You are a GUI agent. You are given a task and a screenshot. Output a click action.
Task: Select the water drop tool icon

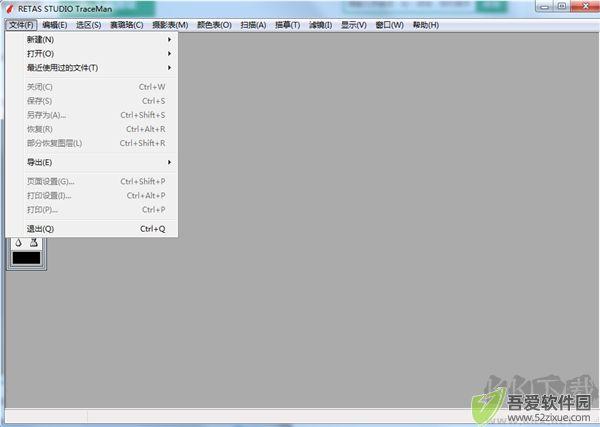pos(18,242)
